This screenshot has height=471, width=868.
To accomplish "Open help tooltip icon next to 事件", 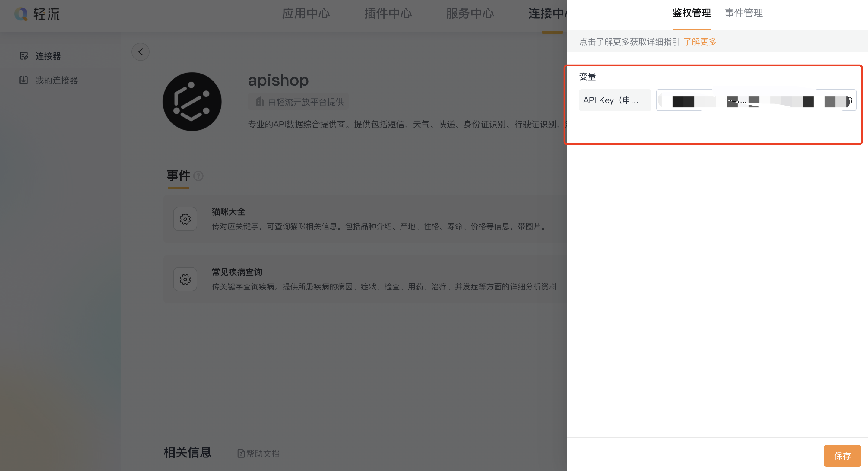I will pos(198,176).
